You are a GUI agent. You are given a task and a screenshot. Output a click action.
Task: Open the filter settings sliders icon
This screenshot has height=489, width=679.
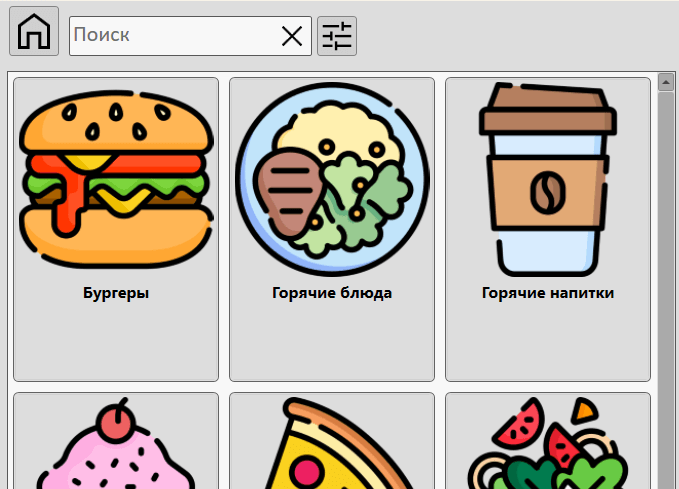[x=337, y=37]
